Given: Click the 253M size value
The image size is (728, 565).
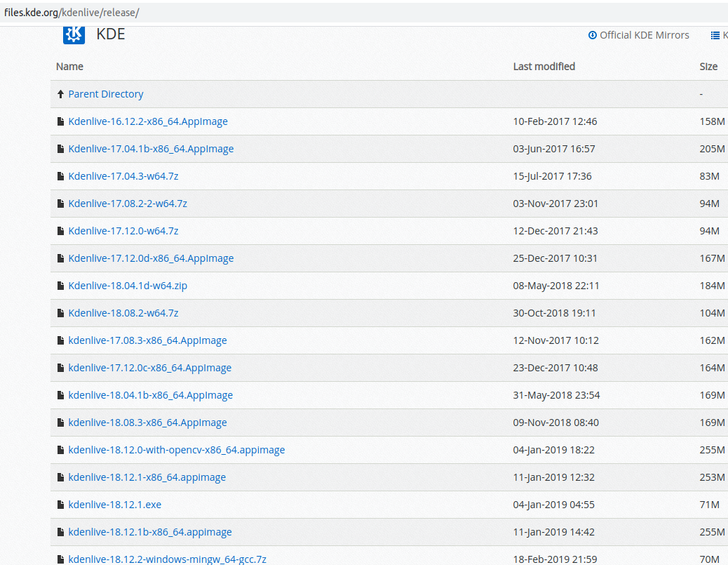Looking at the screenshot, I should point(712,478).
